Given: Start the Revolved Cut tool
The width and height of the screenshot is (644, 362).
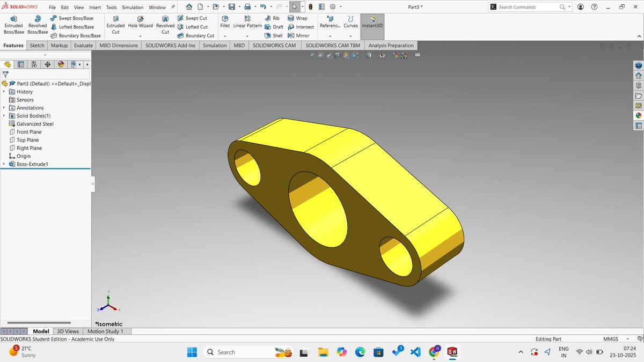Looking at the screenshot, I should [165, 25].
